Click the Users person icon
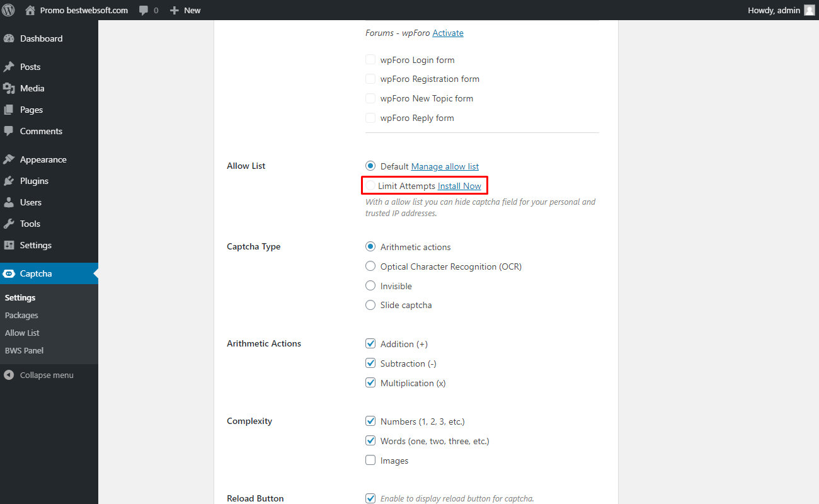This screenshot has width=819, height=504. pyautogui.click(x=9, y=202)
